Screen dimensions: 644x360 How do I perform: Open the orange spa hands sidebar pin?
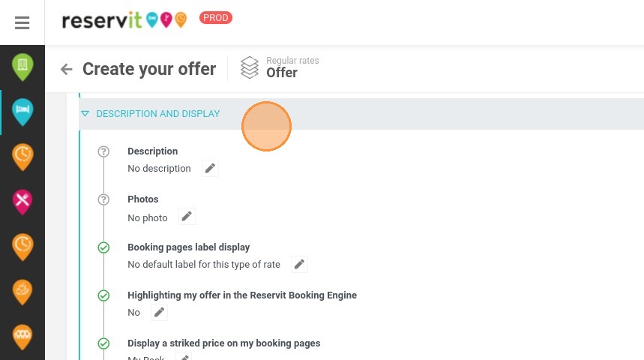point(22,292)
